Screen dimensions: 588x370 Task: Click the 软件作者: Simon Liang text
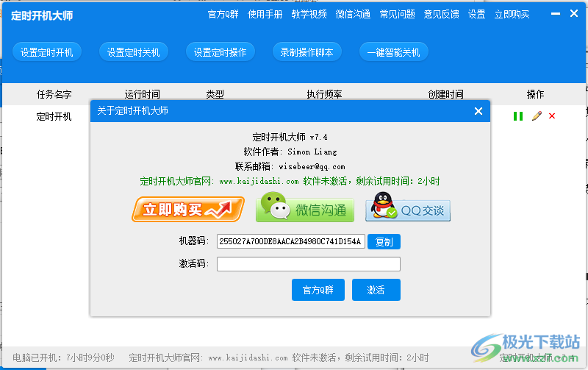(x=290, y=152)
